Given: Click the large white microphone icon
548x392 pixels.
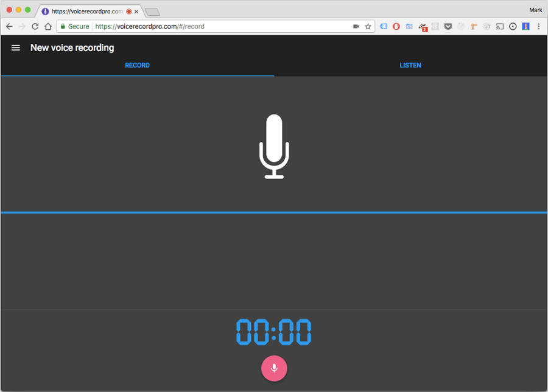Looking at the screenshot, I should (274, 146).
